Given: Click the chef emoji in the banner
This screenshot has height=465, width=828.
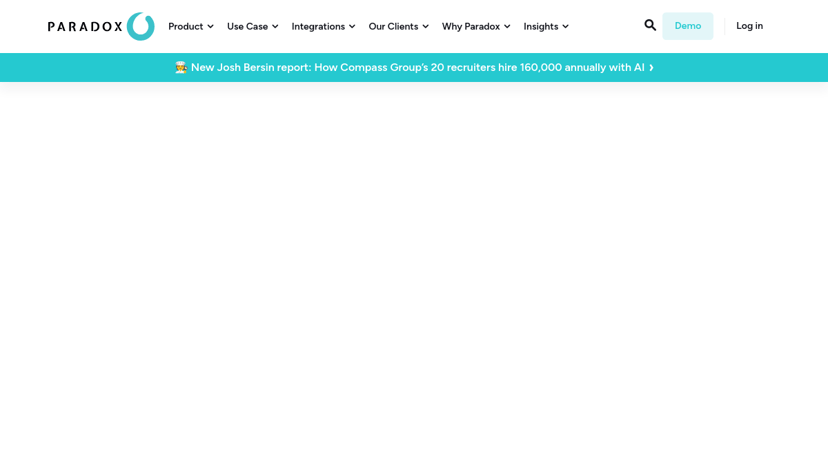Looking at the screenshot, I should point(181,67).
